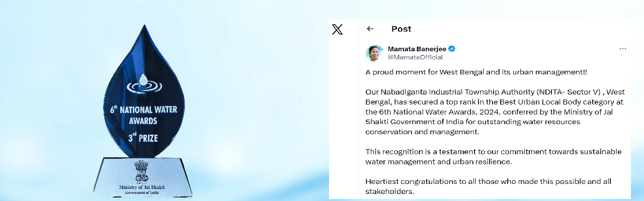
Task: Go back using the left arrow
Action: tap(370, 29)
